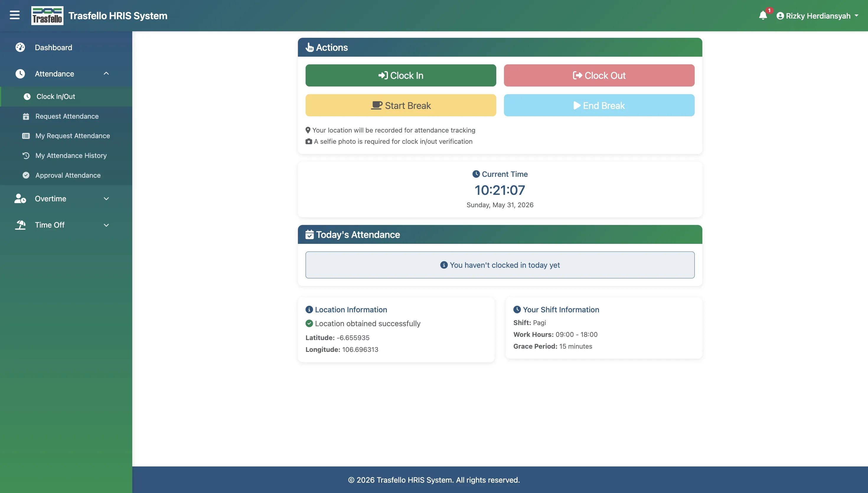Click the blue End Break button
The width and height of the screenshot is (868, 493).
pyautogui.click(x=599, y=105)
